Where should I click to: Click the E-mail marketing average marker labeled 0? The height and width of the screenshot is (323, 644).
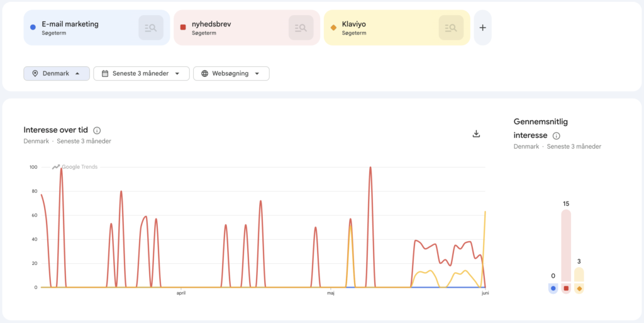553,288
